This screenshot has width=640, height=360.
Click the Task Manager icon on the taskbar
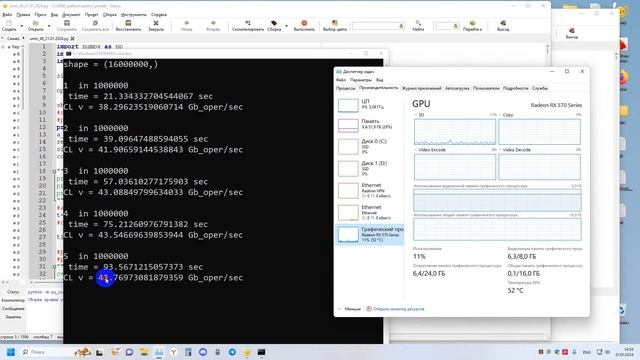pyautogui.click(x=159, y=352)
